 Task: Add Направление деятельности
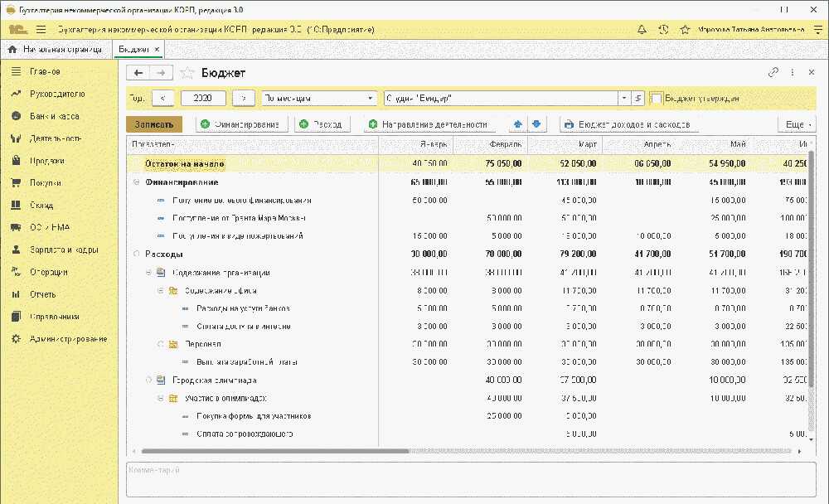(429, 124)
